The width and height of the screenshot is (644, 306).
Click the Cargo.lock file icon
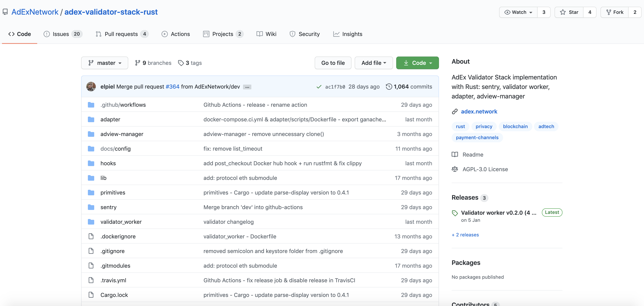[x=91, y=295]
